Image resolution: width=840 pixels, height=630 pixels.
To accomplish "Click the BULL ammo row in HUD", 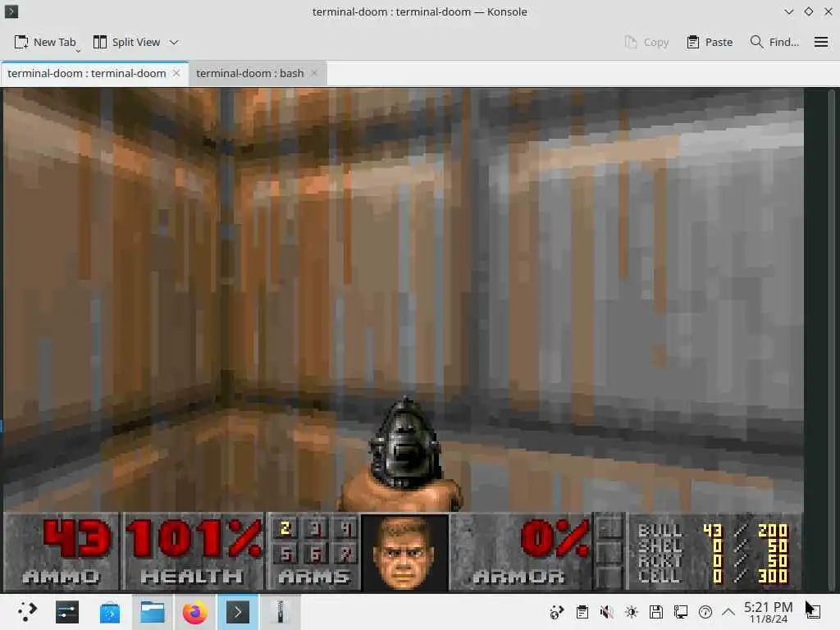I will (713, 531).
